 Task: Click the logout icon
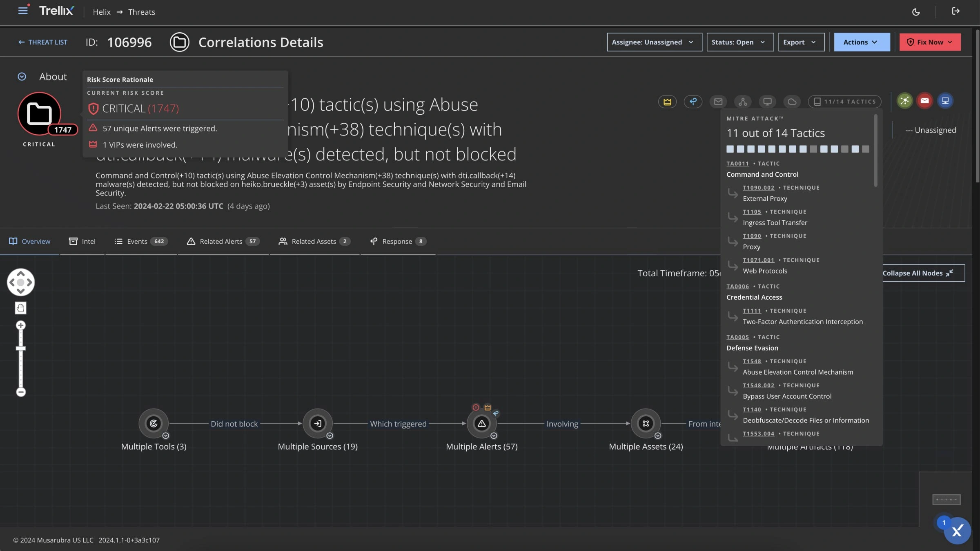pyautogui.click(x=955, y=11)
